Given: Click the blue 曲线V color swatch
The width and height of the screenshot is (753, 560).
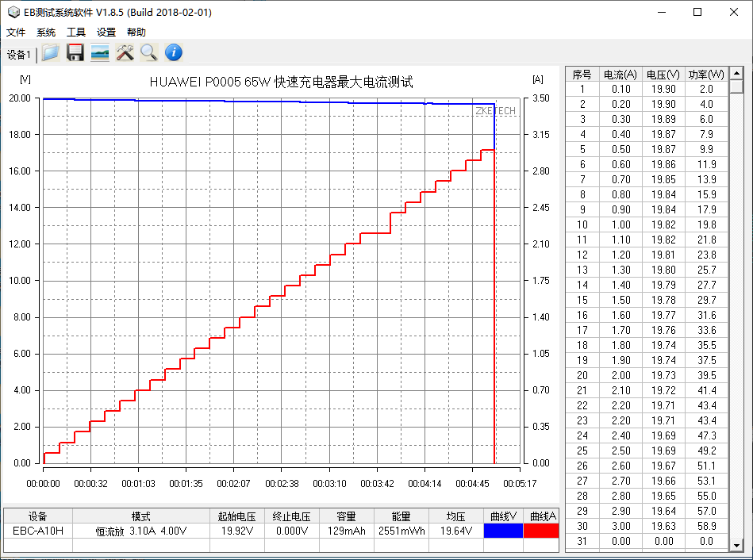Looking at the screenshot, I should click(x=503, y=531).
